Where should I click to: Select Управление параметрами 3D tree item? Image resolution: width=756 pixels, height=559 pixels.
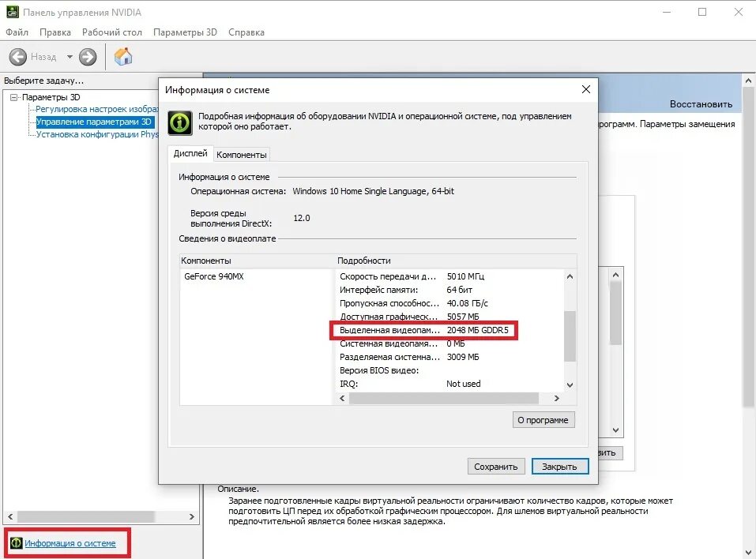(x=95, y=122)
